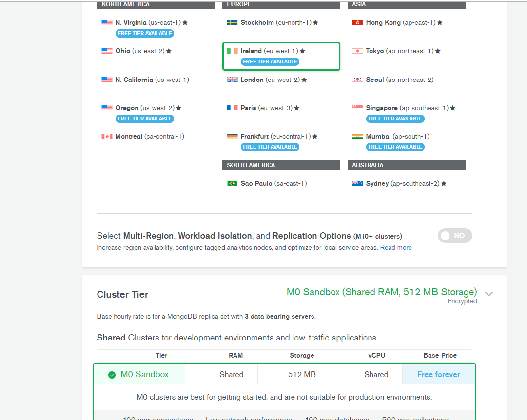
Task: Click the UK flag beside London
Action: 232,80
